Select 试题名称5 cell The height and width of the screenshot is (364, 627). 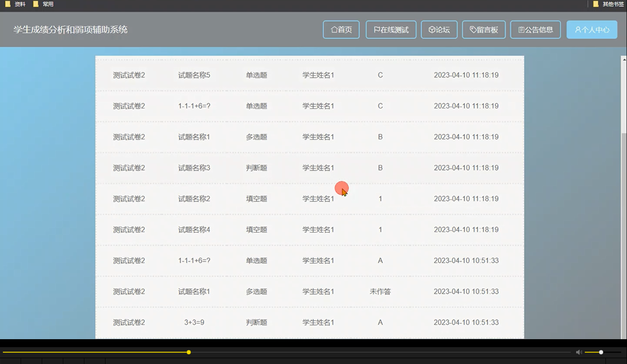click(x=194, y=75)
